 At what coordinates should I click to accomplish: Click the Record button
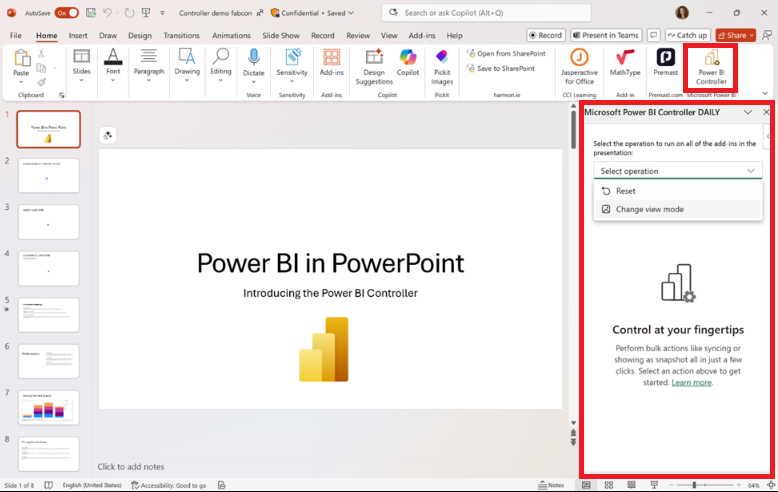pyautogui.click(x=545, y=35)
